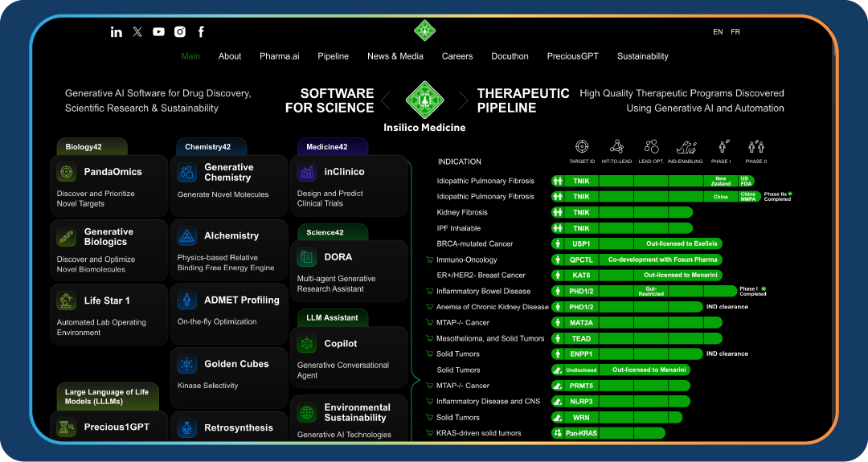
Task: Select the Chemistry42 tab label
Action: [211, 146]
